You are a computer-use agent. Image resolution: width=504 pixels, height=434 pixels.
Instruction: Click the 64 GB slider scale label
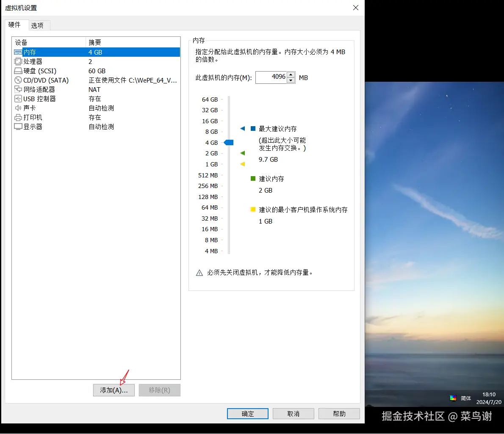click(210, 100)
